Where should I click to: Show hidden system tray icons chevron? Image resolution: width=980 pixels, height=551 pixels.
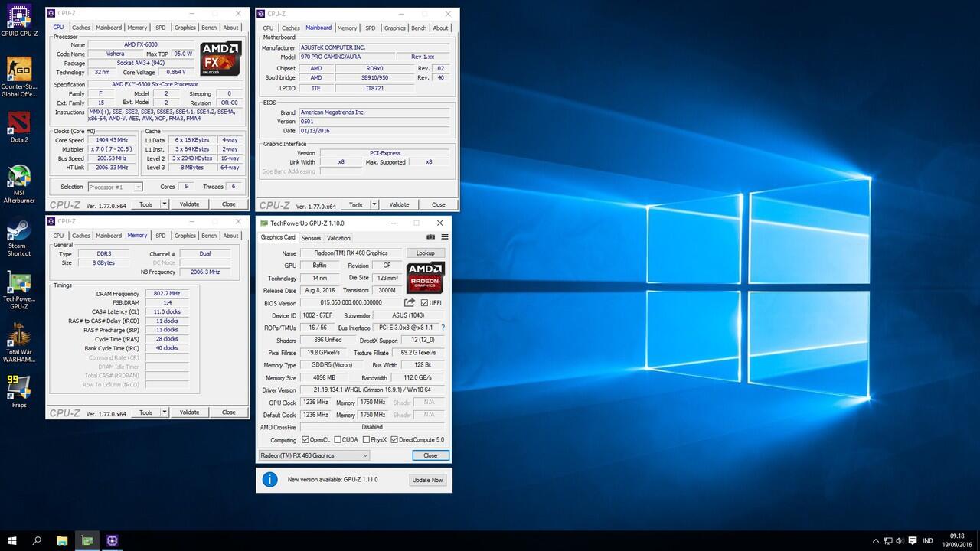click(876, 541)
